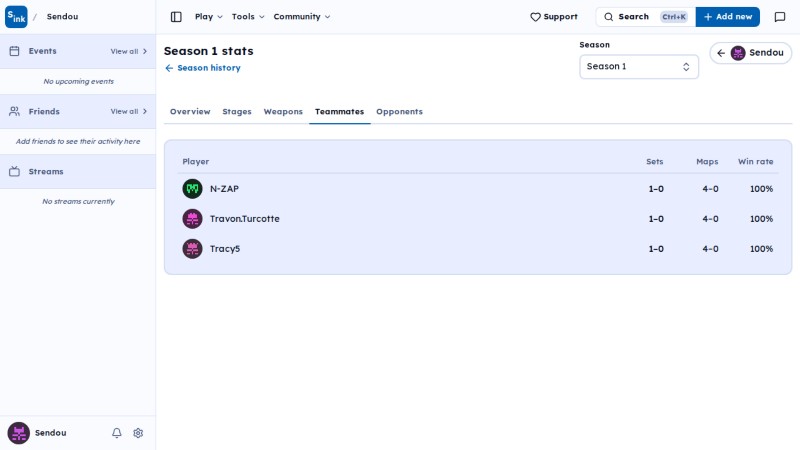The image size is (800, 450).
Task: Click the Sets column header
Action: pyautogui.click(x=655, y=162)
